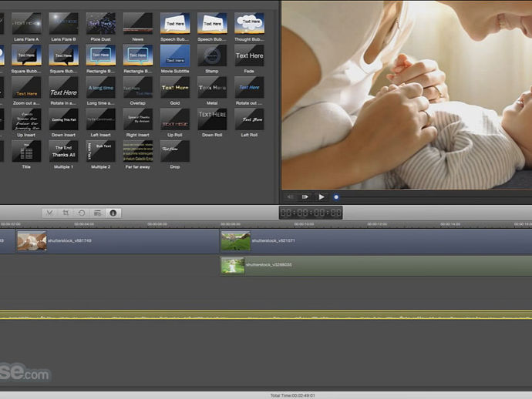The width and height of the screenshot is (532, 399).
Task: Click the 00:00:12:00 mark on timeline ruler
Action: click(x=377, y=224)
